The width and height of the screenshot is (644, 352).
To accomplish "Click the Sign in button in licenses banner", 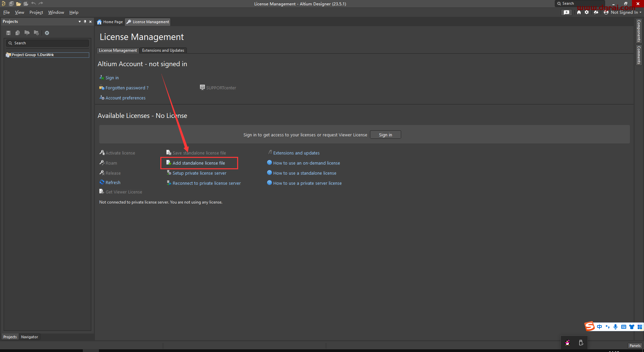I will click(385, 135).
